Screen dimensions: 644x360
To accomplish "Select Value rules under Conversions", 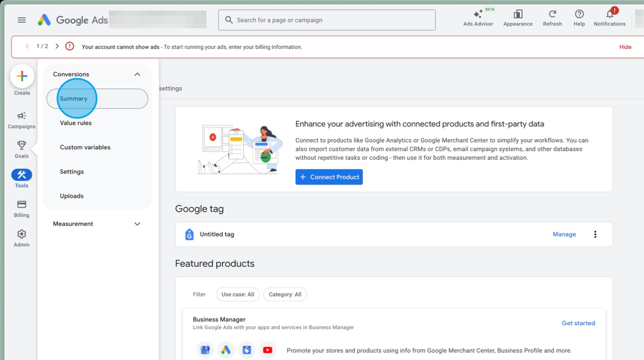I will pyautogui.click(x=75, y=122).
